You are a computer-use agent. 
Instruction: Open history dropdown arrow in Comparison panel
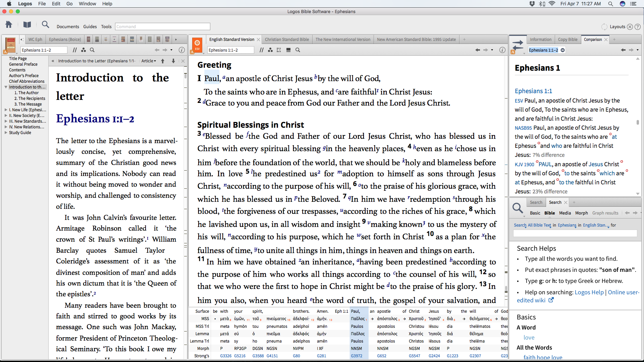coord(638,50)
